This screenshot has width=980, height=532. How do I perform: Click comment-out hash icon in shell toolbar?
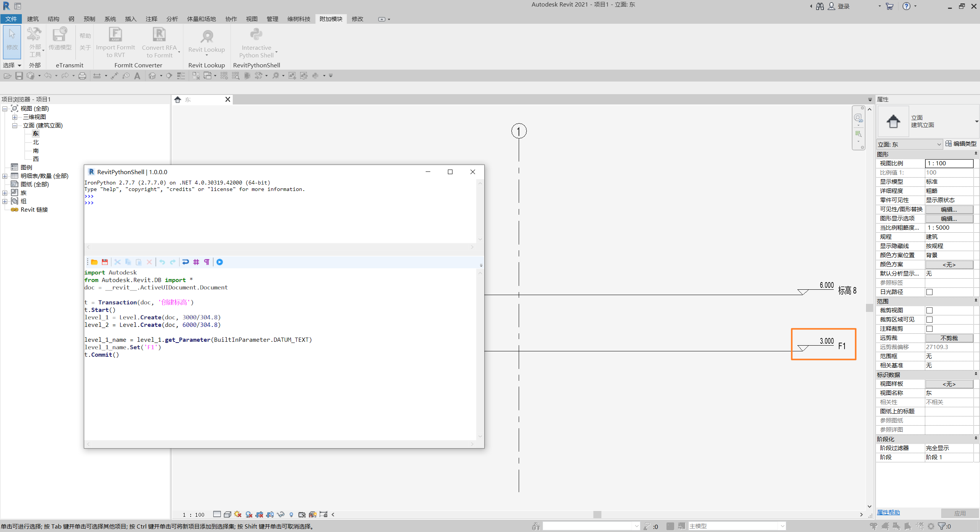196,262
